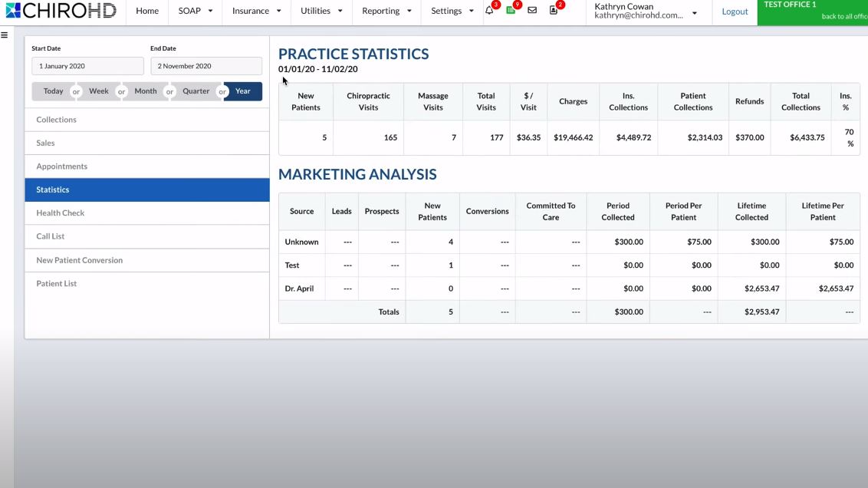868x488 pixels.
Task: Click the Marketing Analysis heading
Action: [x=357, y=174]
